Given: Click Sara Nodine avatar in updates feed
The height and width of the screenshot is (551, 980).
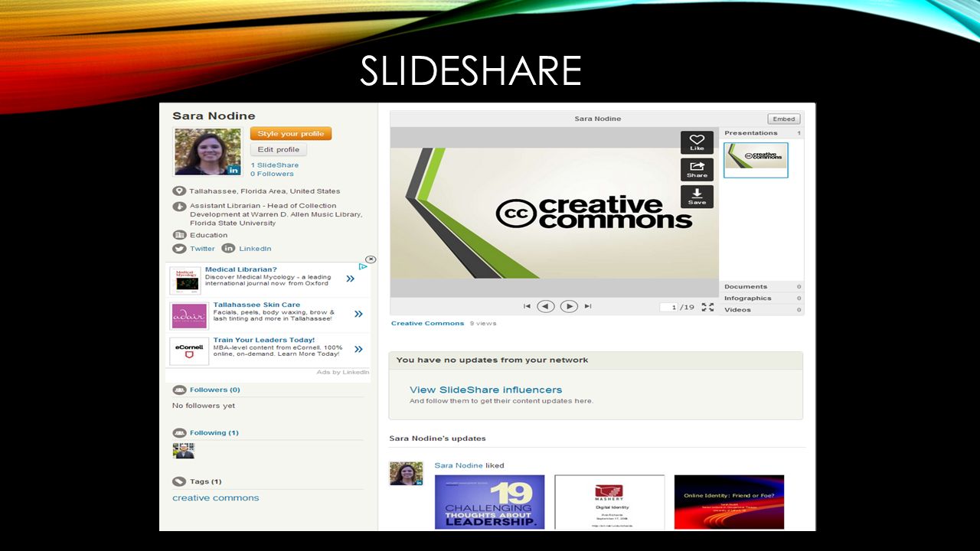Looking at the screenshot, I should coord(406,474).
